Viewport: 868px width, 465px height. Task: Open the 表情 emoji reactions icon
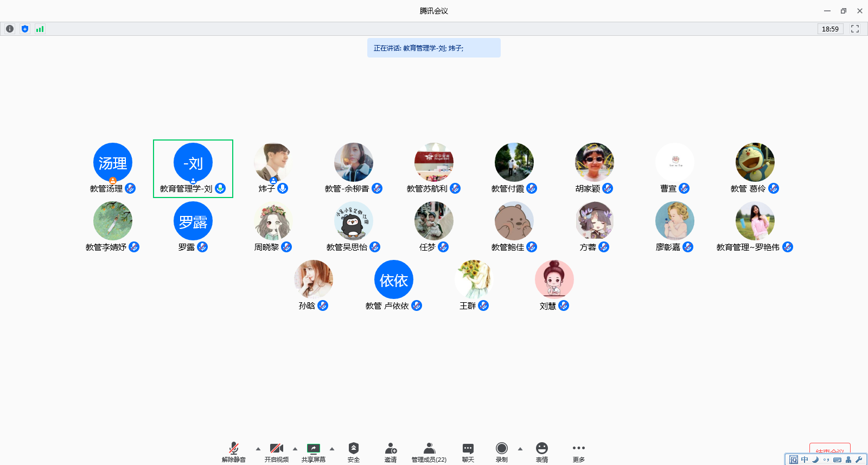click(x=542, y=451)
